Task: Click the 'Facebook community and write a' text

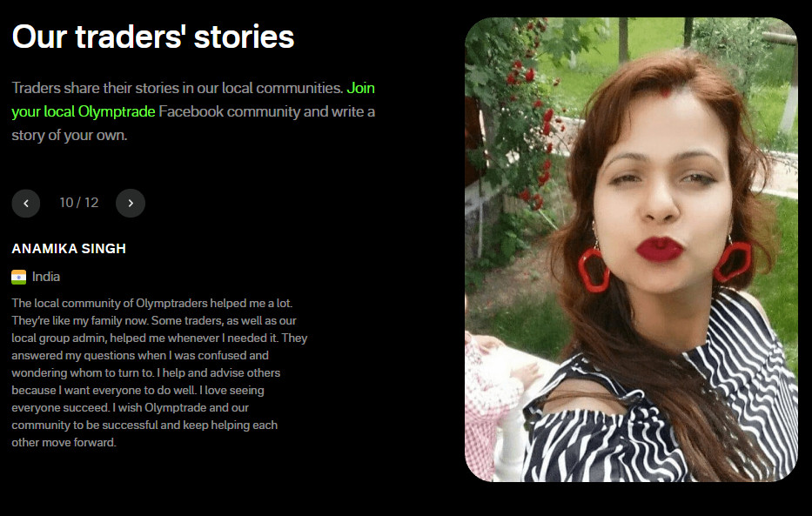Action: tap(266, 111)
